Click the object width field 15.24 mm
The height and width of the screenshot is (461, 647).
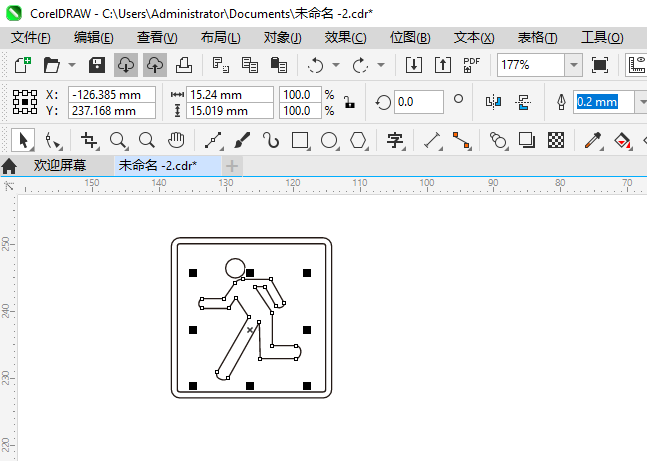tap(230, 95)
